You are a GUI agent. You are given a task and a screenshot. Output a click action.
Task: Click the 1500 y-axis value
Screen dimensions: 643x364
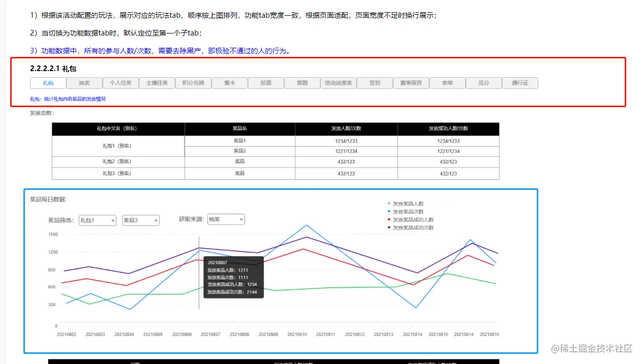53,235
